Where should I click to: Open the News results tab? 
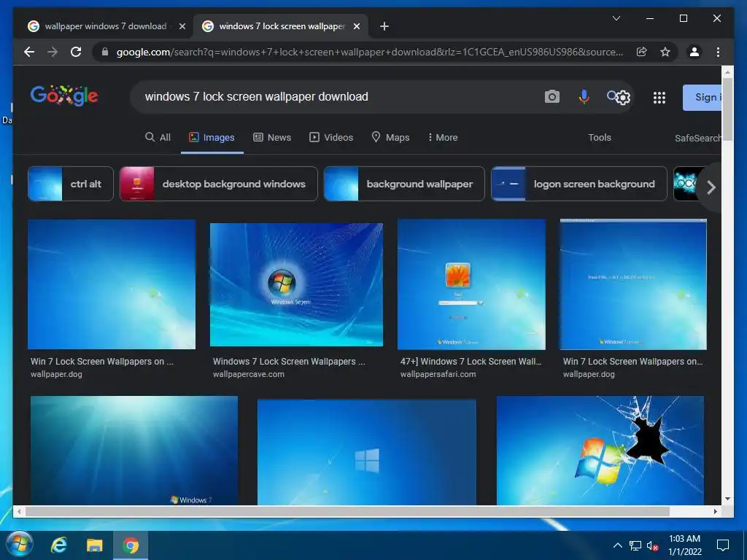pos(272,138)
